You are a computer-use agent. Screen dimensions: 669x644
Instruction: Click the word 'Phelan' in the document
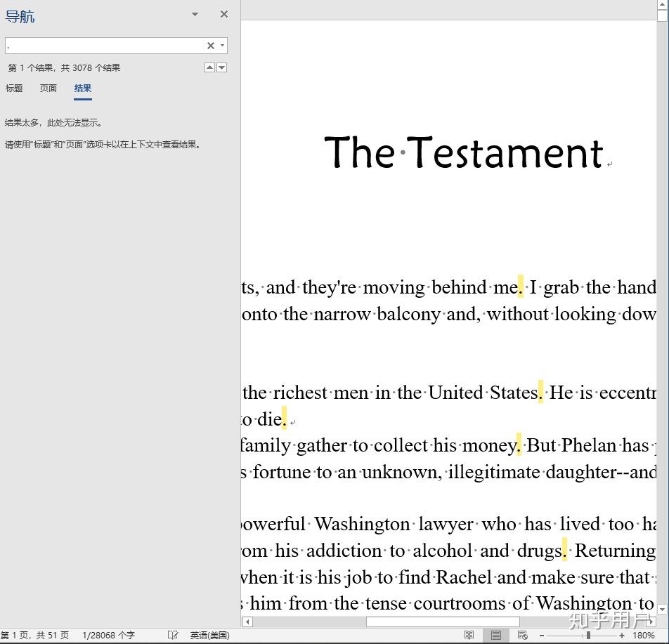click(x=589, y=445)
